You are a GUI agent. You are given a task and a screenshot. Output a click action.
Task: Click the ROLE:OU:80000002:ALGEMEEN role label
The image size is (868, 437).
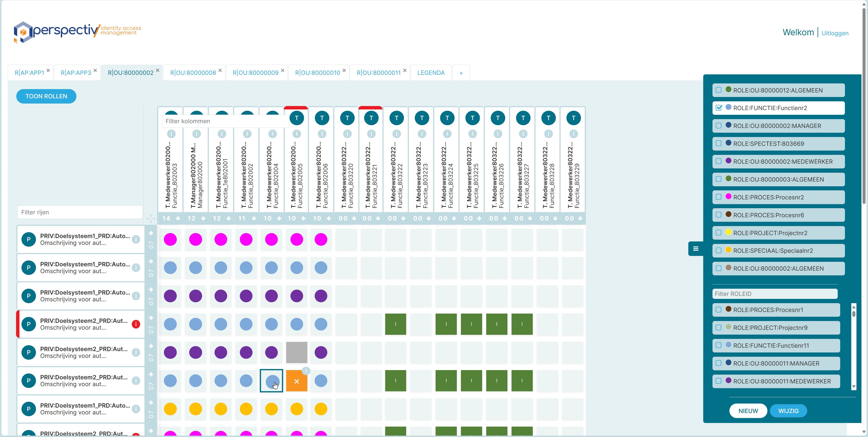[x=778, y=269]
